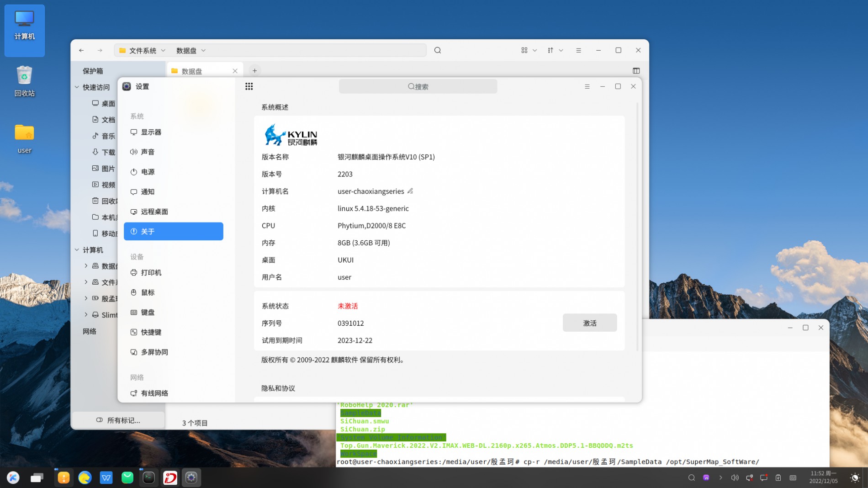Expand the 殷孟珂 drive tree node
Image resolution: width=868 pixels, height=488 pixels.
86,298
